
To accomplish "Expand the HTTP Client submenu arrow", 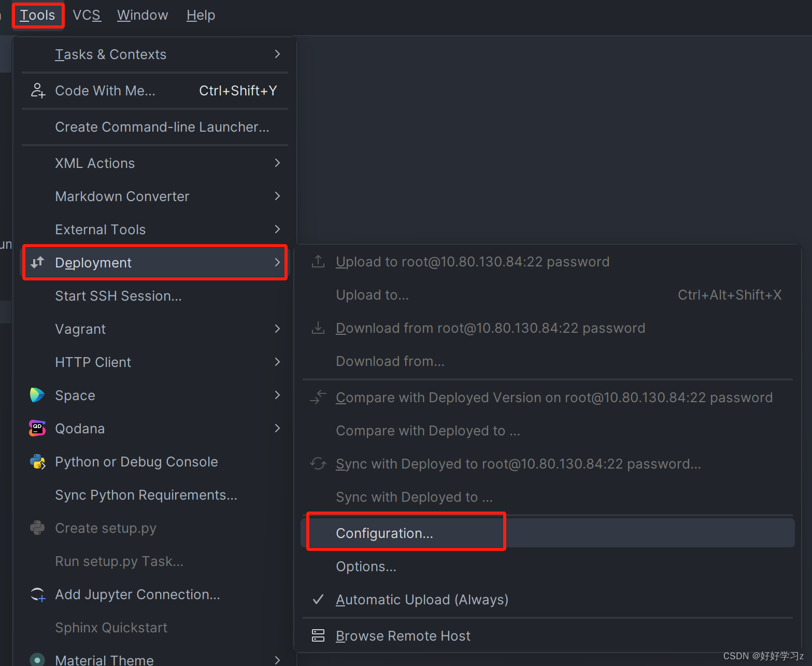I will 277,362.
